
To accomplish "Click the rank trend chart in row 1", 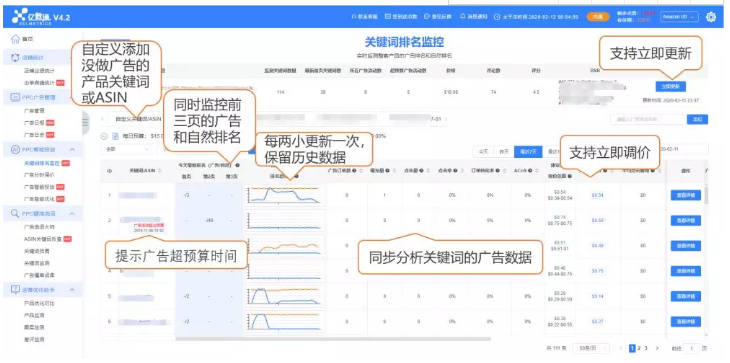I will click(284, 195).
